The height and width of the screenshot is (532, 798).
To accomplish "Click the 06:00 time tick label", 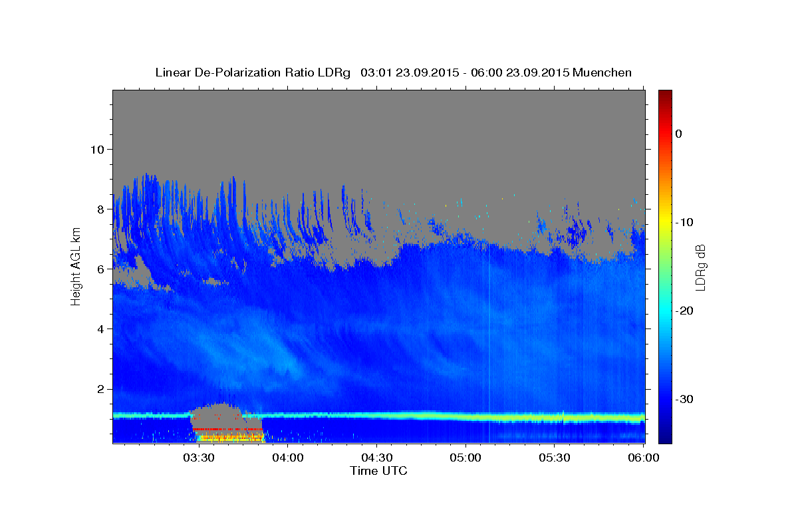I will (644, 458).
